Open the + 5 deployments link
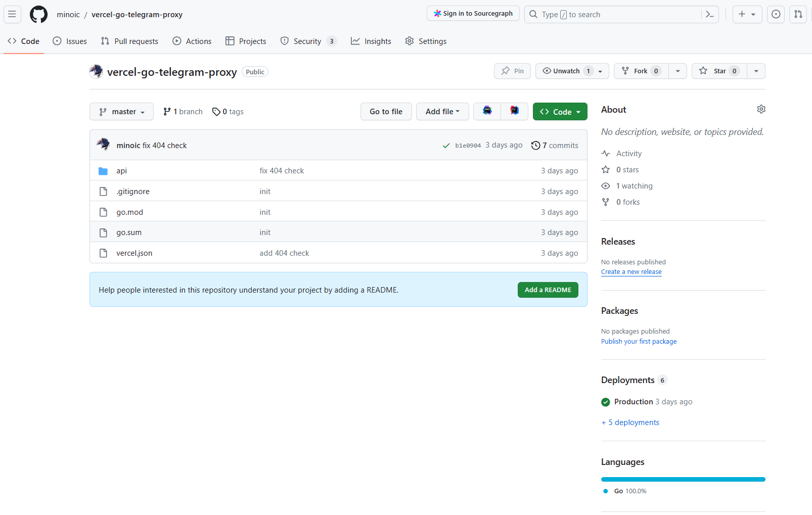The image size is (812, 515). [630, 423]
